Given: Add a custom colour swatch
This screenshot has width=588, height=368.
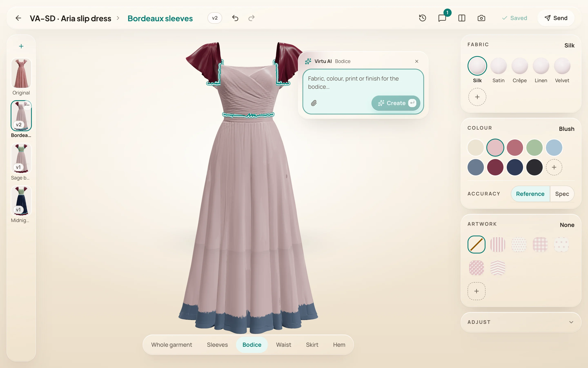Looking at the screenshot, I should (554, 167).
